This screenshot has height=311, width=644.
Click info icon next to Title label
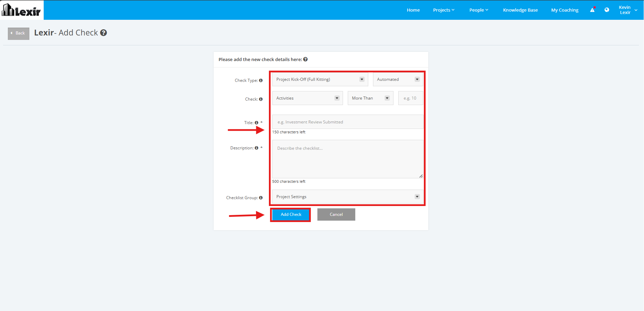256,123
